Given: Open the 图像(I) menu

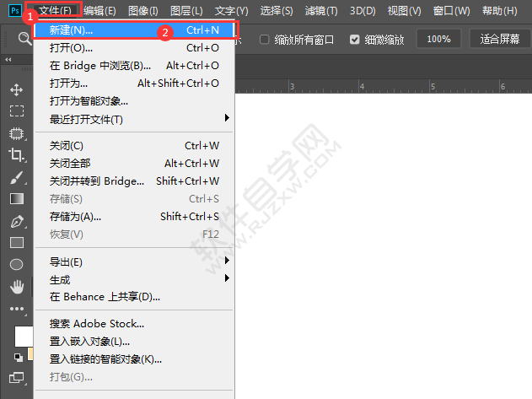Looking at the screenshot, I should (143, 11).
